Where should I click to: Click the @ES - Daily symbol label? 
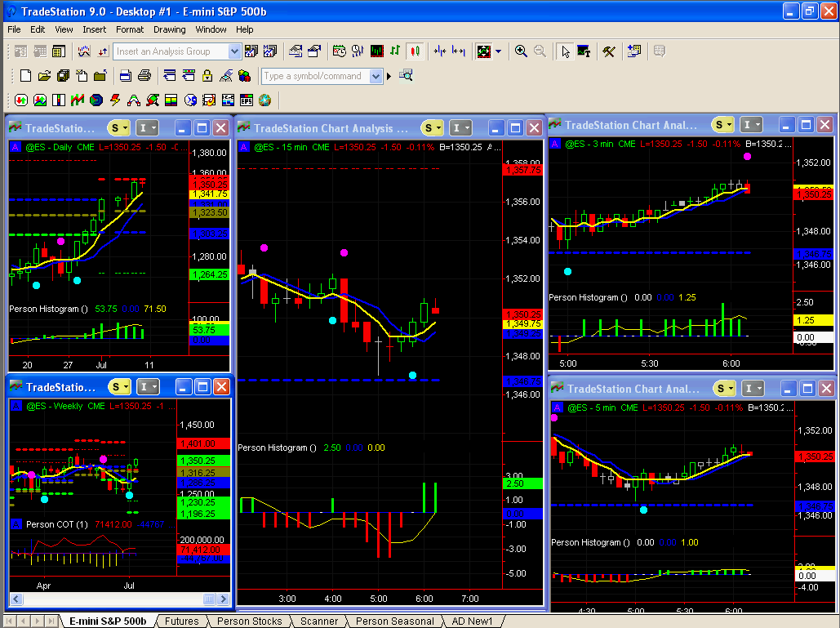[48, 147]
